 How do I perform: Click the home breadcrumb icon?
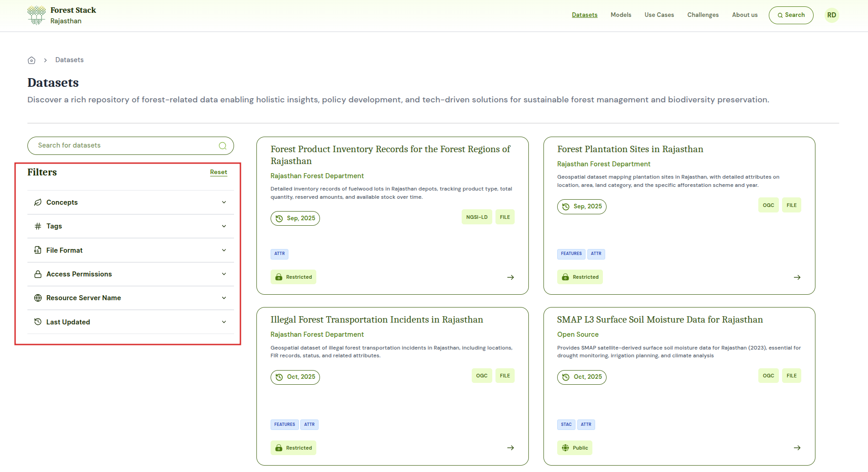32,60
